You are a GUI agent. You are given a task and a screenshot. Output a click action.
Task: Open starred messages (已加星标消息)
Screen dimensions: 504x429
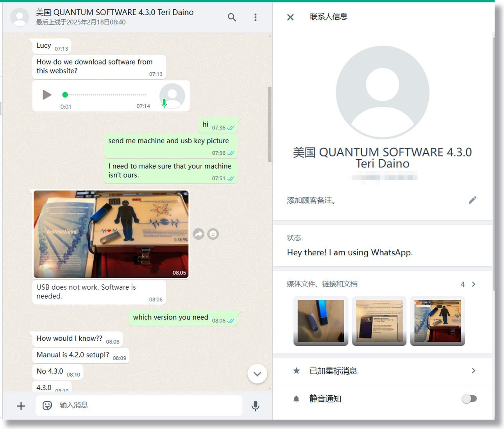383,371
